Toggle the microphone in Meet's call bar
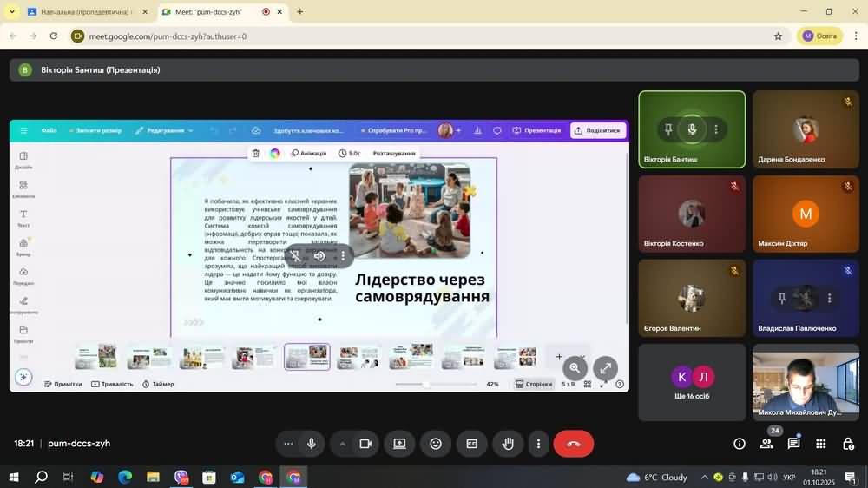The image size is (868, 488). [311, 444]
